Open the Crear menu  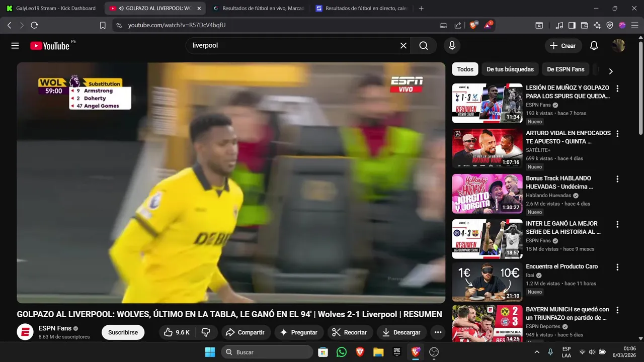coord(563,46)
